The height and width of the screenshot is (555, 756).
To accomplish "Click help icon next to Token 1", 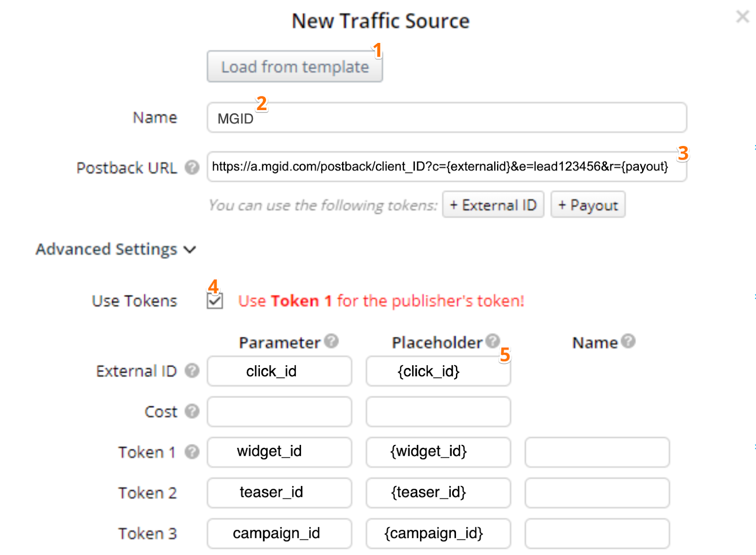I will [192, 452].
